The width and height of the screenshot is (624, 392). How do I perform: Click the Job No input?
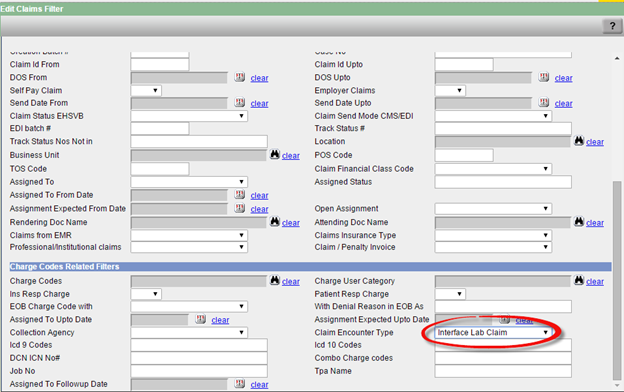(199, 371)
